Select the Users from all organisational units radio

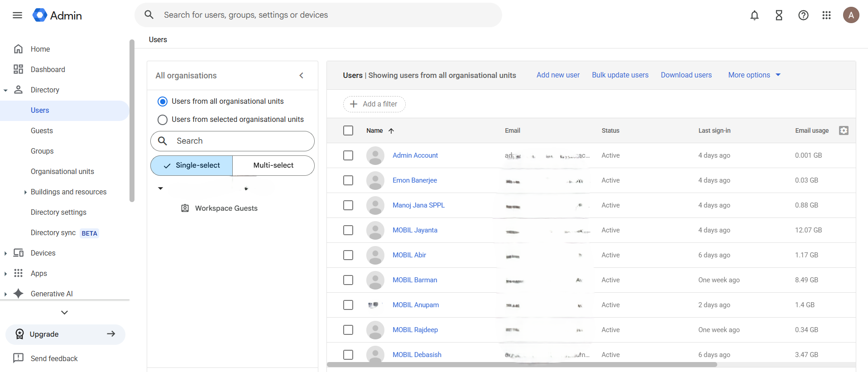162,101
